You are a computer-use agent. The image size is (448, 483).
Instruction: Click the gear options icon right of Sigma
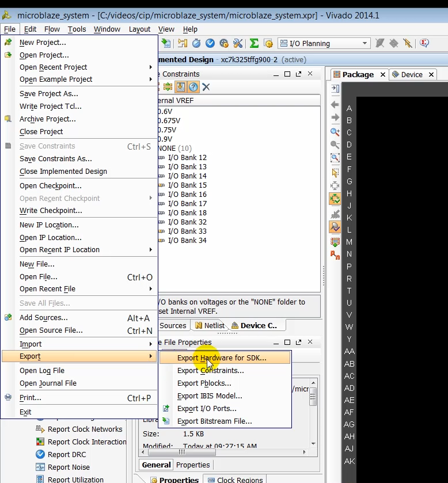pos(268,43)
